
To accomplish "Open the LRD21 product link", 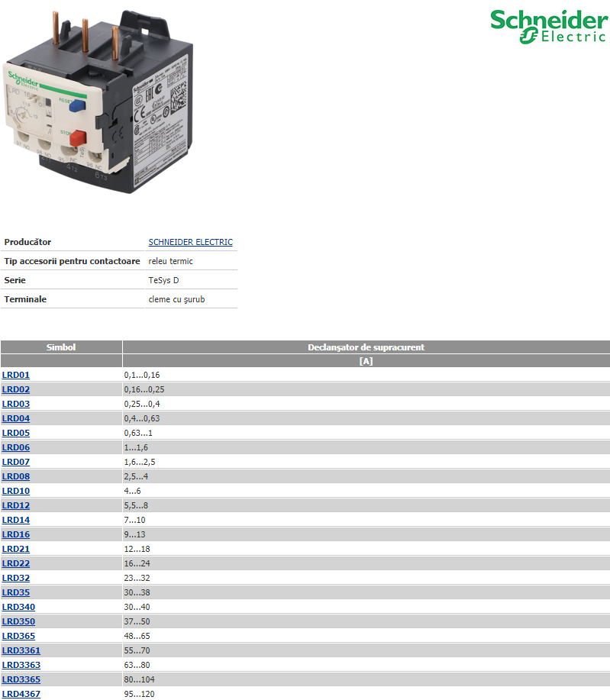I will click(16, 549).
